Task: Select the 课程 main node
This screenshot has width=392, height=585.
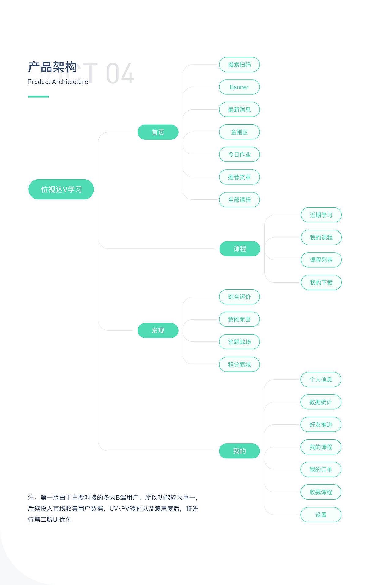Action: pos(239,249)
